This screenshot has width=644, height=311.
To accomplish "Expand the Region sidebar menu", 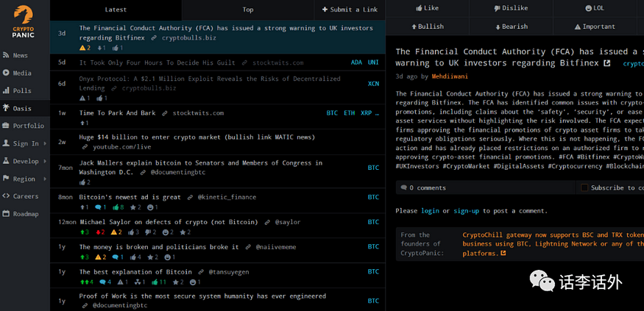I will coord(24,179).
